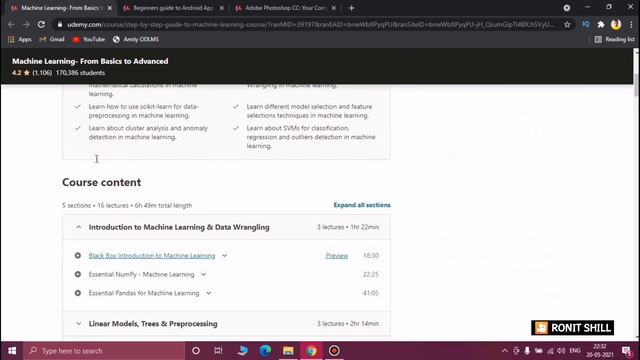Click the address bar URL

(310, 24)
